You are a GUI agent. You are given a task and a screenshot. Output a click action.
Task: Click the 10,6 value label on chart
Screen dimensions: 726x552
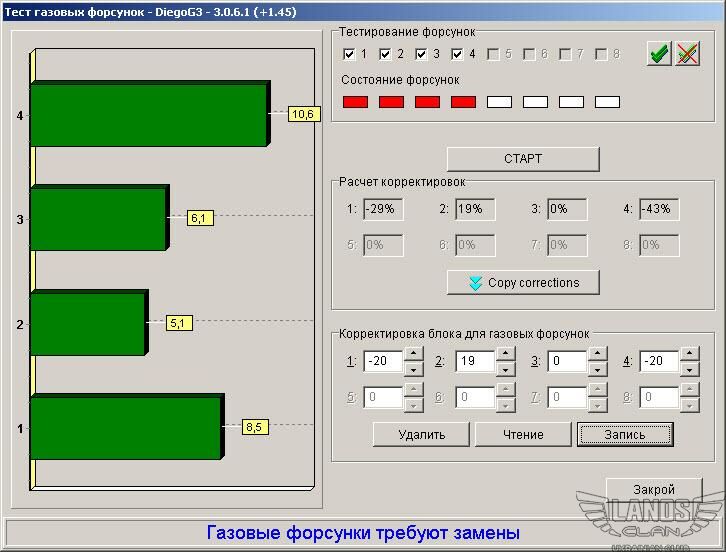[302, 114]
